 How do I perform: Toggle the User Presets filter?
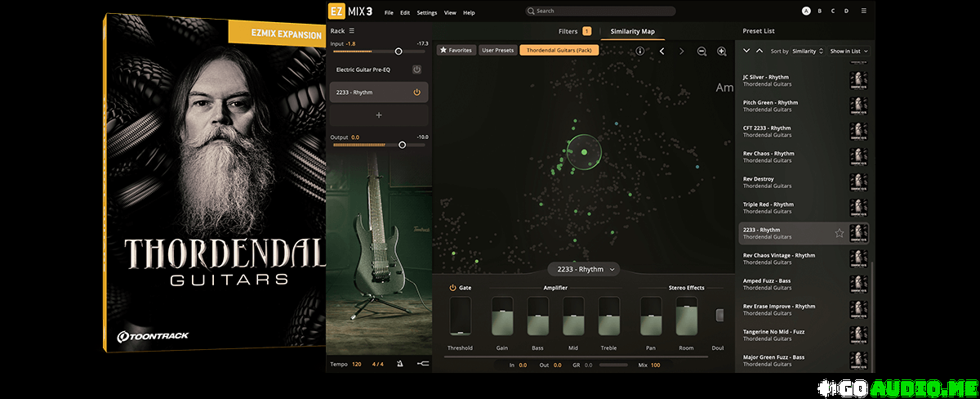(498, 51)
